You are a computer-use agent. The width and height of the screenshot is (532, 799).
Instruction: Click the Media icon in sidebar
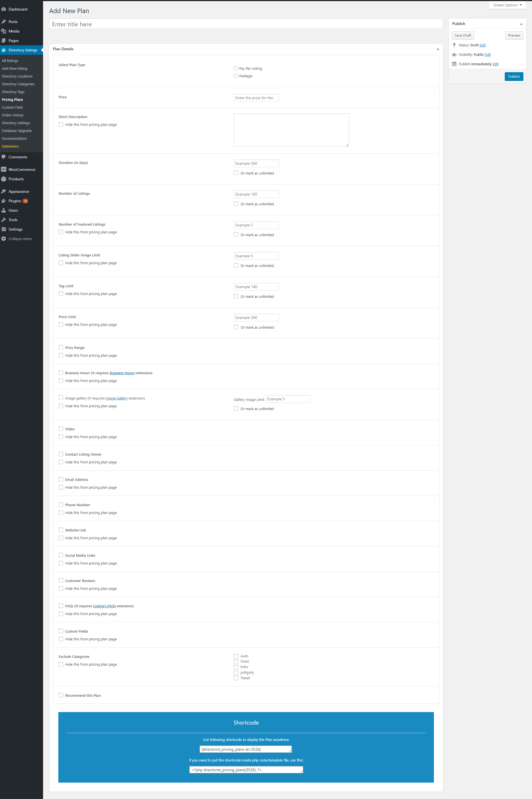pyautogui.click(x=4, y=31)
